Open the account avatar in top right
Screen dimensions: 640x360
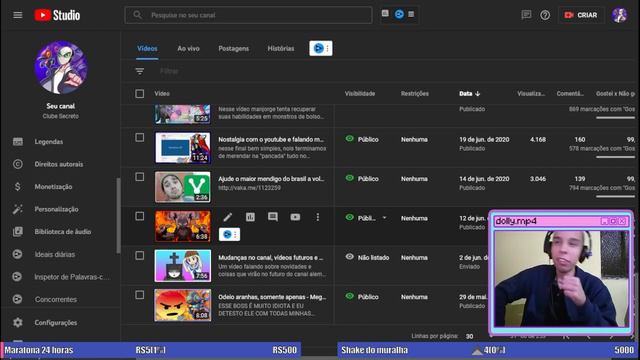(619, 15)
